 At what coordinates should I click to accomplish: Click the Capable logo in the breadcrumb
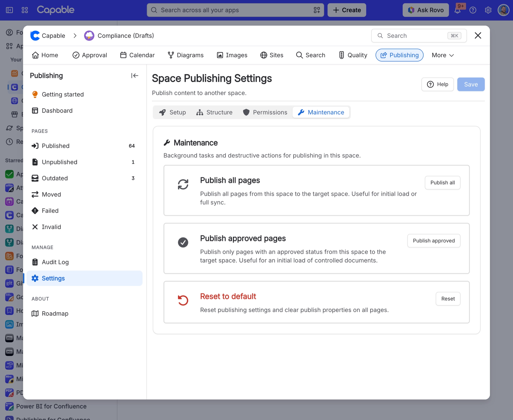coord(35,36)
